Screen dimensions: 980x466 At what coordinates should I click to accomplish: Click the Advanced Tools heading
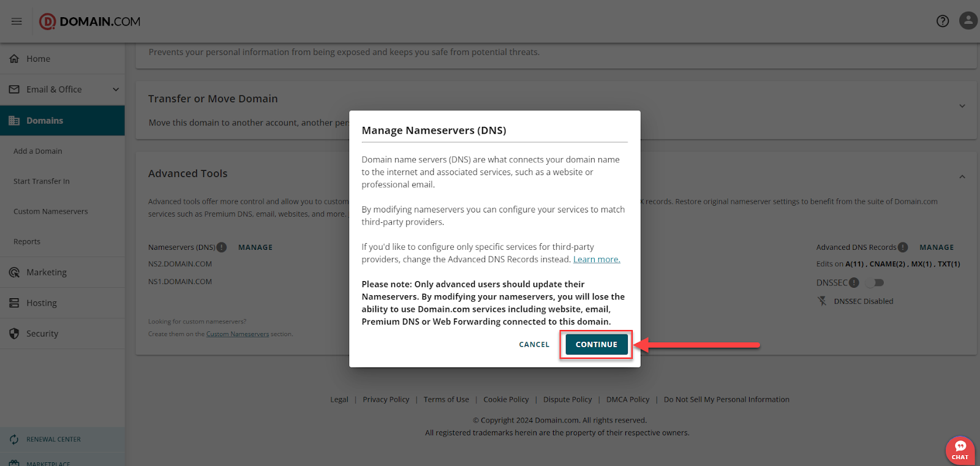point(188,174)
